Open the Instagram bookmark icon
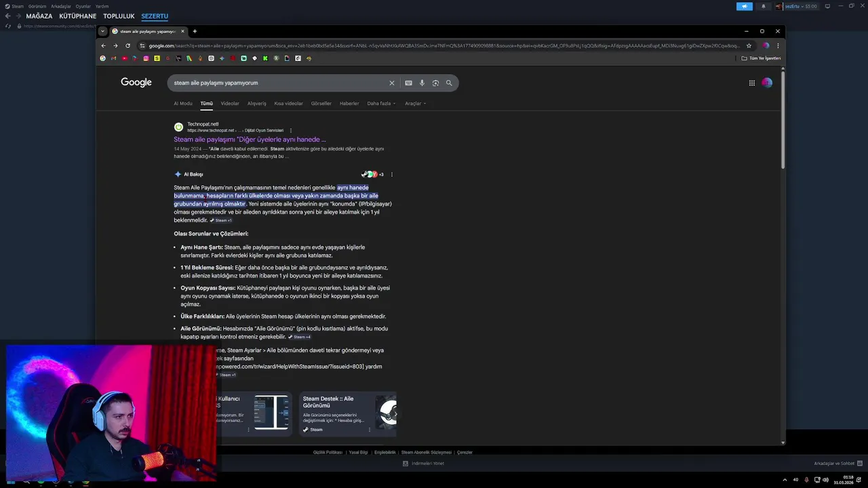868x488 pixels. [146, 58]
